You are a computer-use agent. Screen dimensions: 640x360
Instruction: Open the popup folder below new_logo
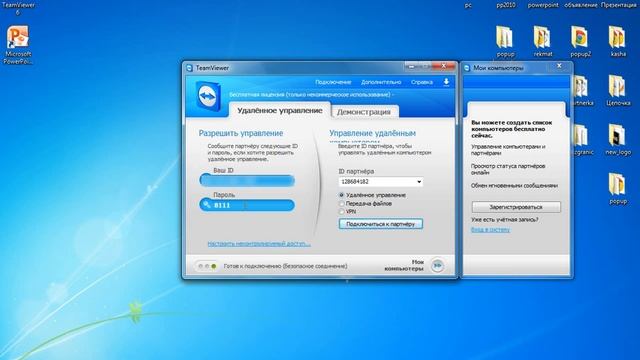(618, 189)
